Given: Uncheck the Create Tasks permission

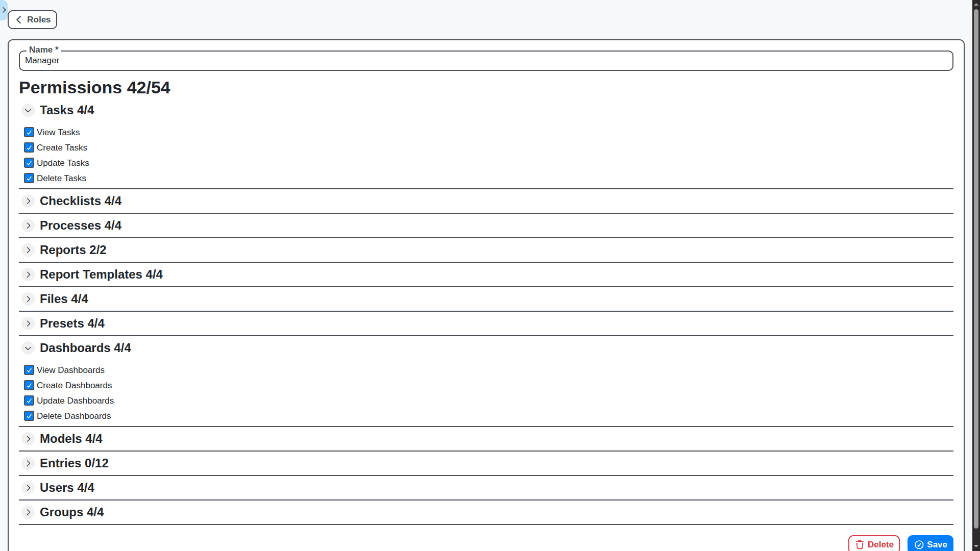Looking at the screenshot, I should coord(29,147).
